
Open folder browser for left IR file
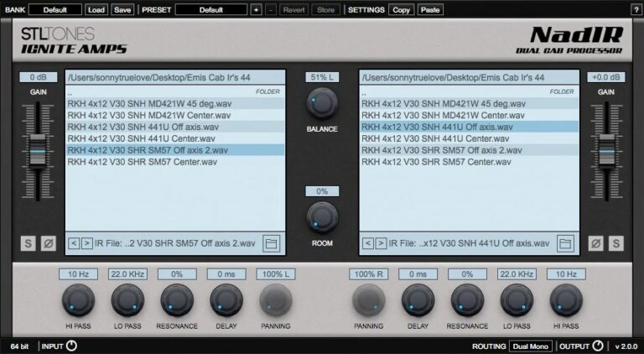(272, 243)
